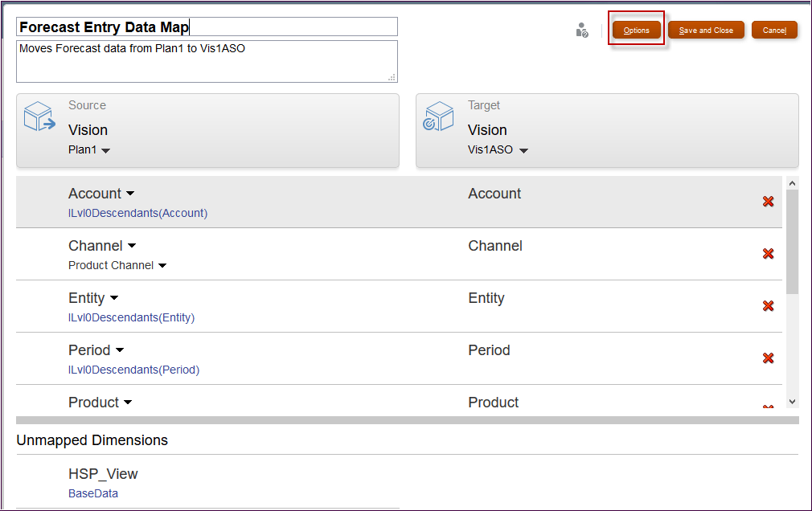
Task: Click the user permissions icon
Action: coord(582,30)
